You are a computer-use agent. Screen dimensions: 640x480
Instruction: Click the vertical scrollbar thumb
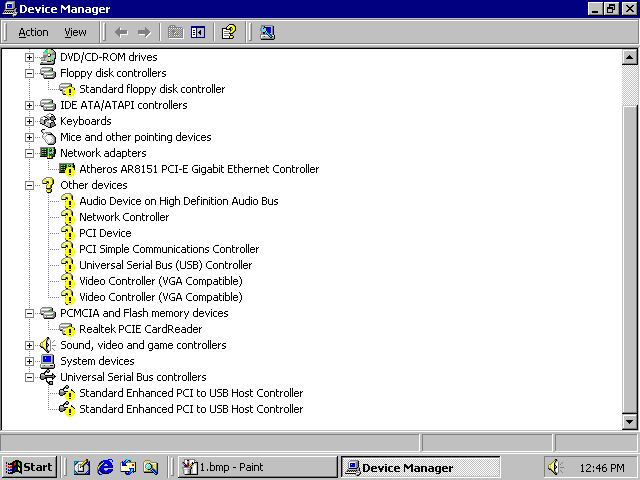[629, 259]
